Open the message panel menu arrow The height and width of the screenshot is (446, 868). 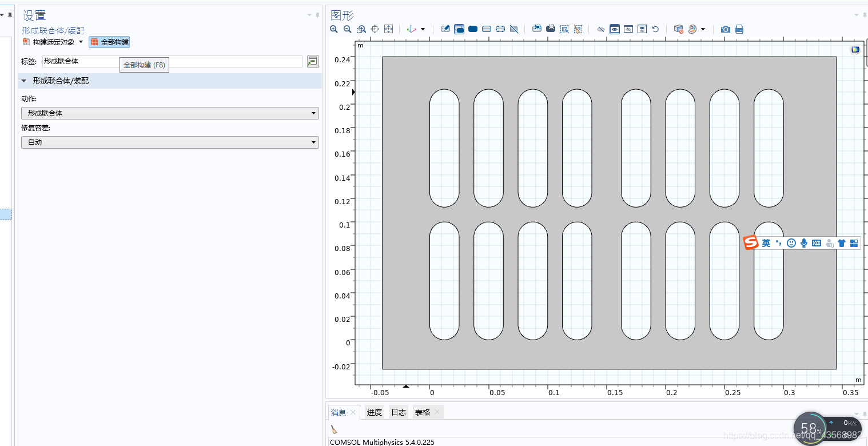(857, 413)
